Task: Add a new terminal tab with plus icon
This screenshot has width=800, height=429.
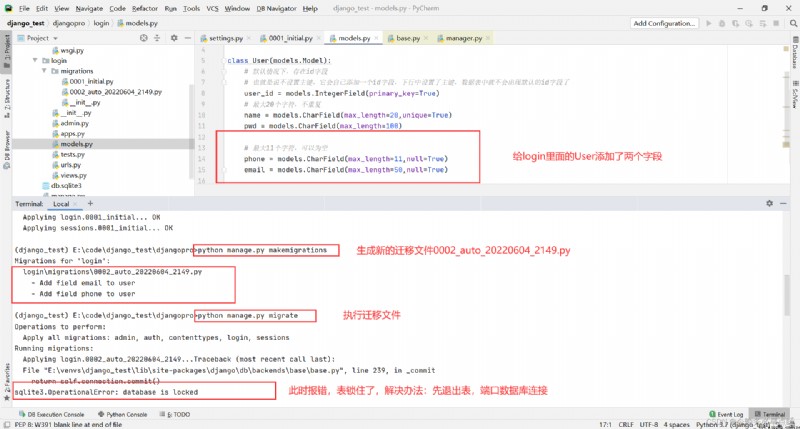Action: [90, 203]
